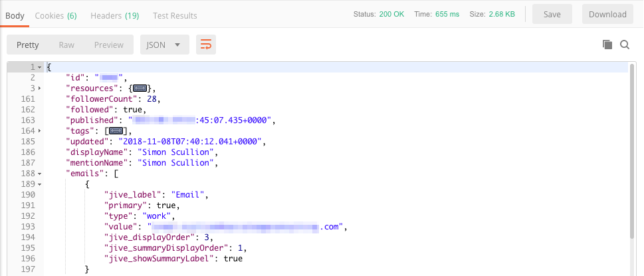
Task: Open the JSON format dropdown
Action: [165, 45]
